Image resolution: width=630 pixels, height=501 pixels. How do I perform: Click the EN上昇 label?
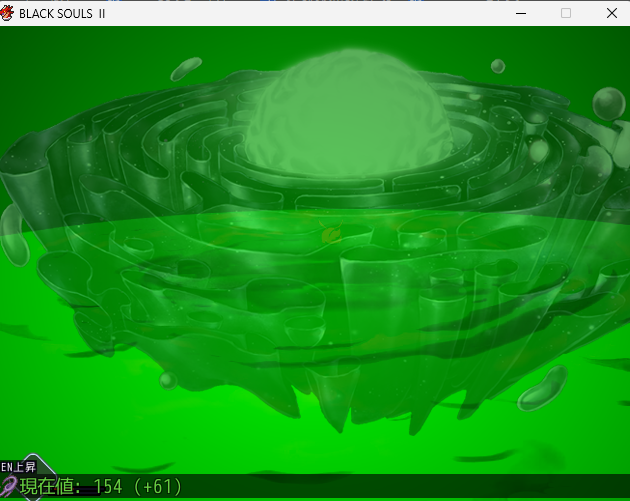(x=18, y=467)
